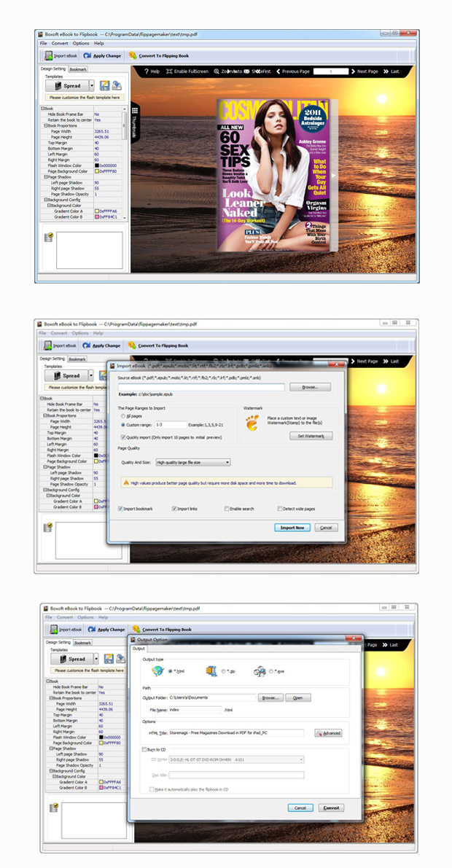Image resolution: width=452 pixels, height=868 pixels.
Task: Click Flash Window Color black swatch in Cosmopolitan window
Action: [96, 165]
